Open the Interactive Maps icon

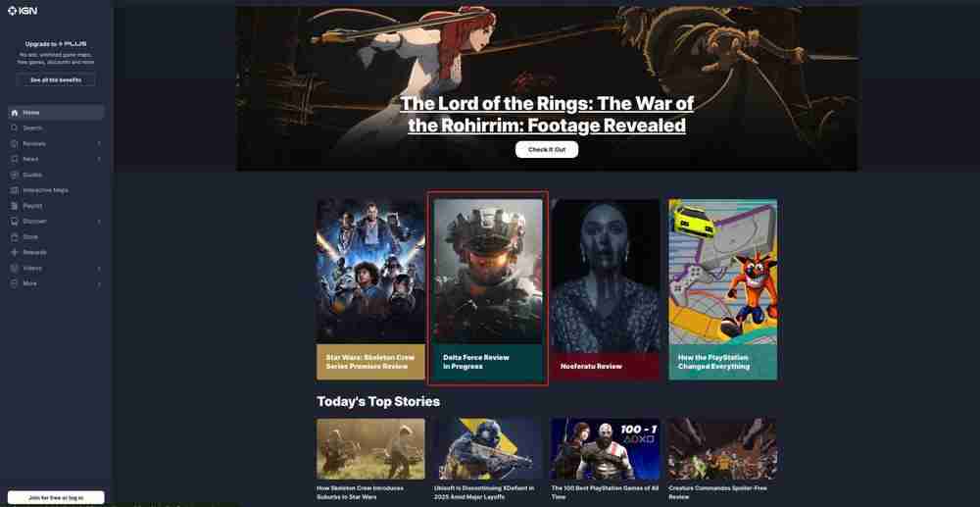[x=15, y=190]
